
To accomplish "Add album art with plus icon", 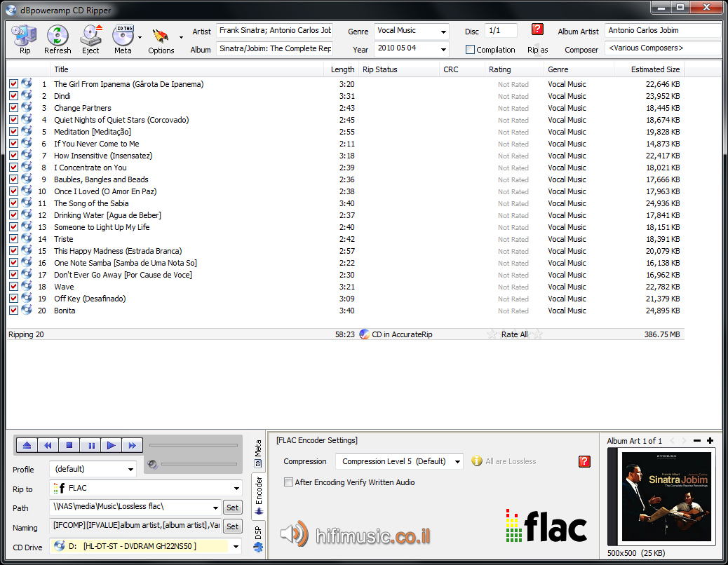I will pyautogui.click(x=710, y=441).
